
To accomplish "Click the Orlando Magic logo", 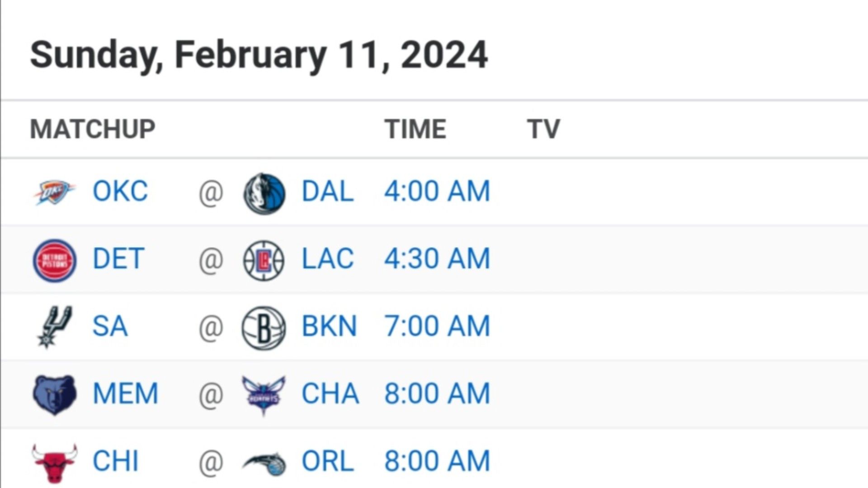I will point(264,464).
